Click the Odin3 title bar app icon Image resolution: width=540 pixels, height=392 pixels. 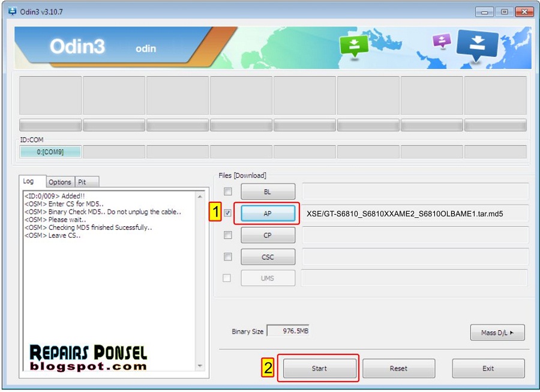pyautogui.click(x=13, y=11)
